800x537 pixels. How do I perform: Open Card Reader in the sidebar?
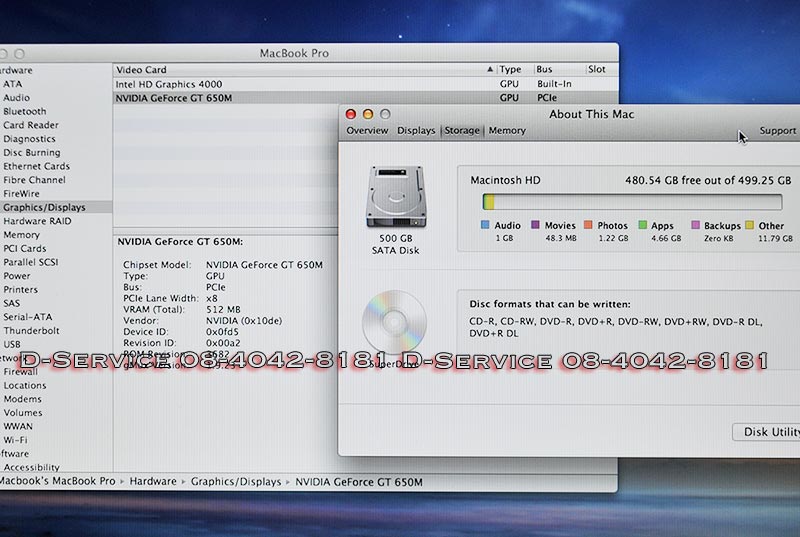31,125
